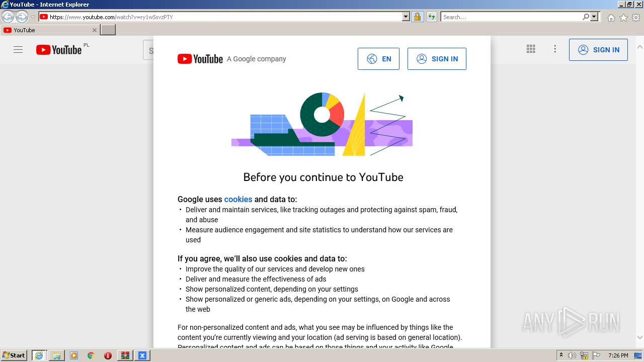Viewport: 644px width, 362px height.
Task: Click the YouTube logo in the consent dialog
Action: pyautogui.click(x=200, y=59)
